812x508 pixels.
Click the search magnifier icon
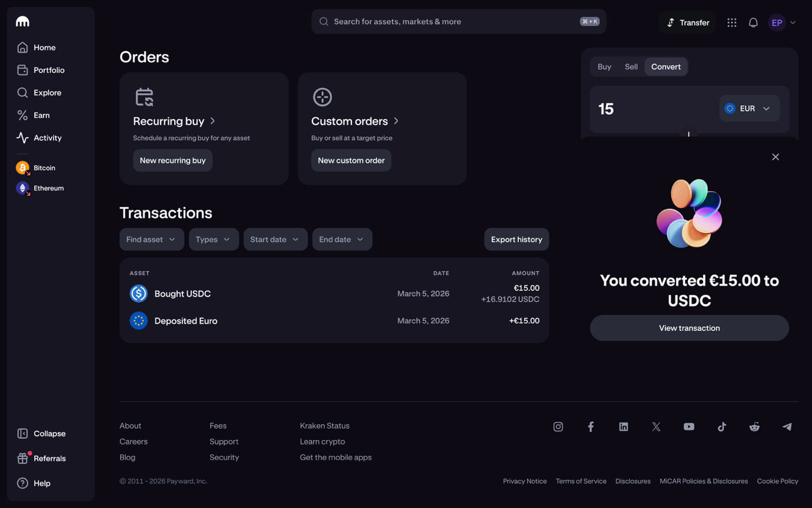tap(324, 22)
